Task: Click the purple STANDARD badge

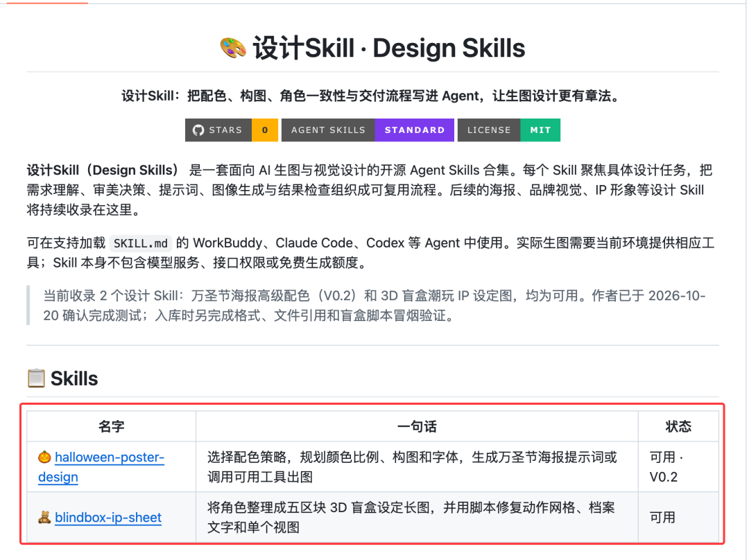Action: (415, 130)
